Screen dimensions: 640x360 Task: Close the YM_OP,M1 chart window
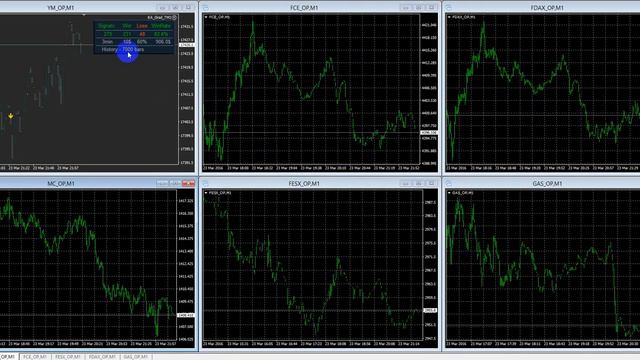tap(188, 8)
